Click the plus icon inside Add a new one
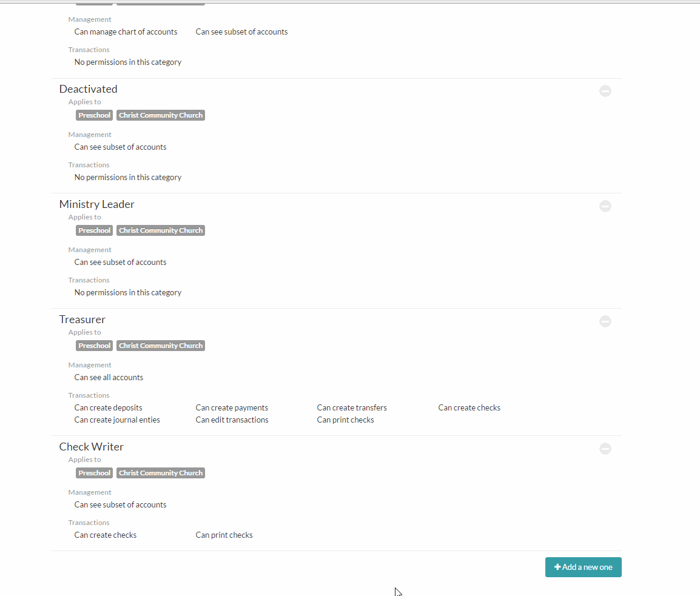The image size is (700, 596). pyautogui.click(x=557, y=567)
